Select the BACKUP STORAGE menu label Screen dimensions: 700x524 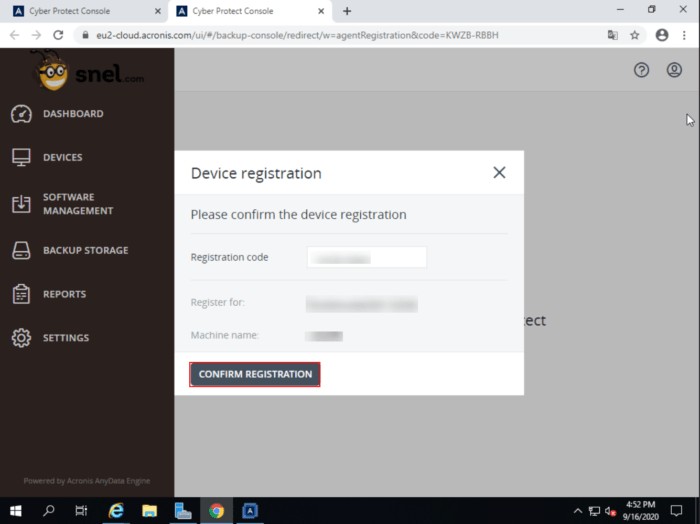pos(86,250)
